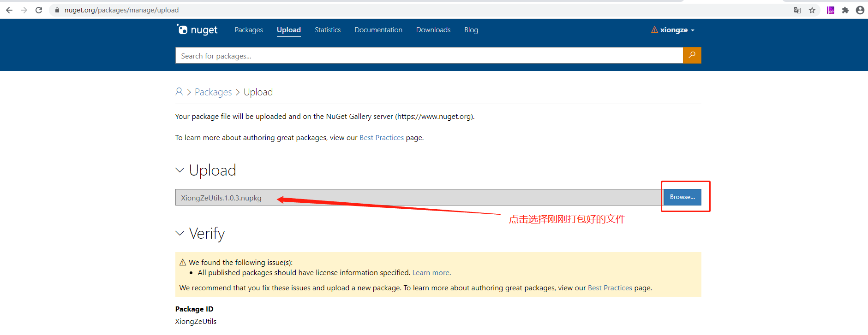The image size is (868, 335).
Task: Open the extensions puzzle-piece menu
Action: point(845,10)
